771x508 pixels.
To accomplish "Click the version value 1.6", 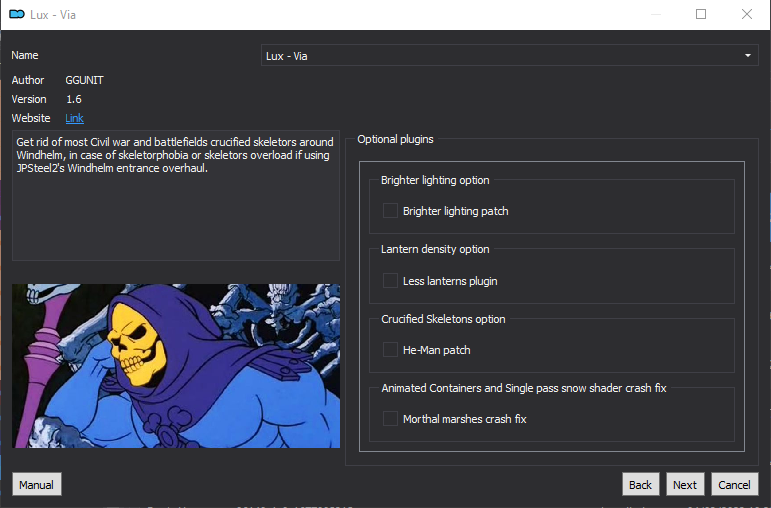I will click(x=74, y=99).
